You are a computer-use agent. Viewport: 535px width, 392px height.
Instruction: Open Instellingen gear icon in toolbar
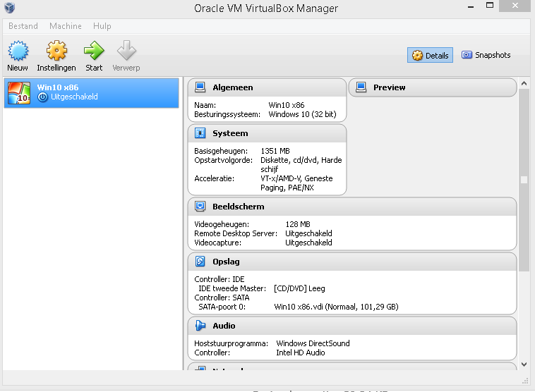pyautogui.click(x=56, y=51)
